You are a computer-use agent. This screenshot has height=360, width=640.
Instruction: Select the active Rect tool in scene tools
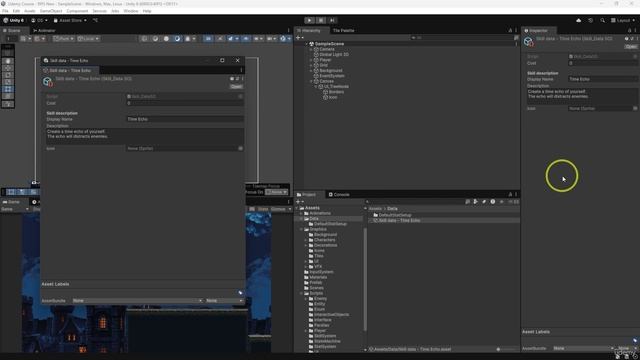coord(8,89)
